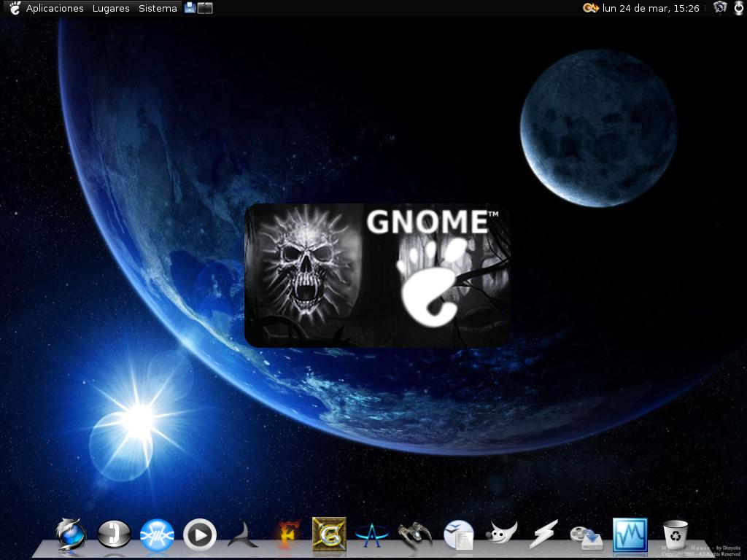
Task: Click the silver lightning bolt icon in dock
Action: (543, 534)
